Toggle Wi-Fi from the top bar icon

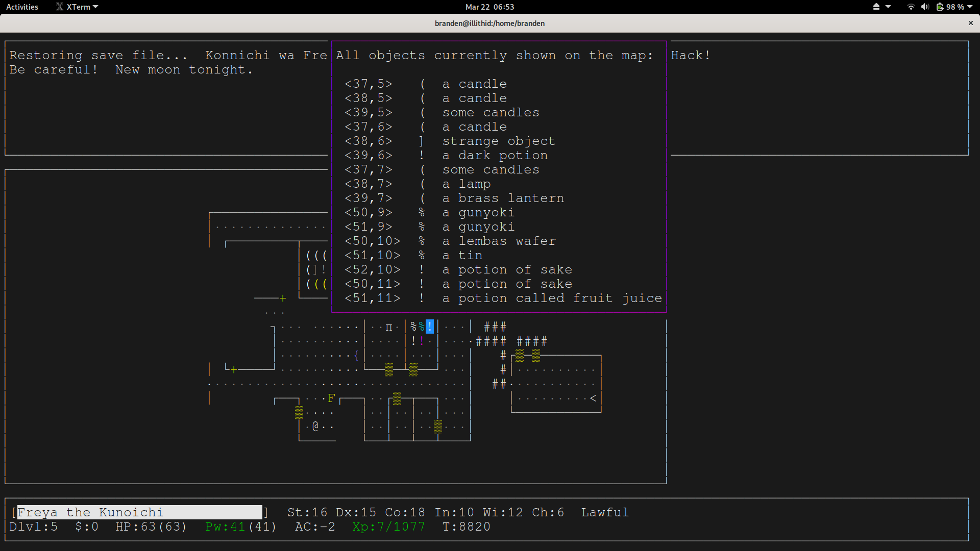(x=911, y=7)
